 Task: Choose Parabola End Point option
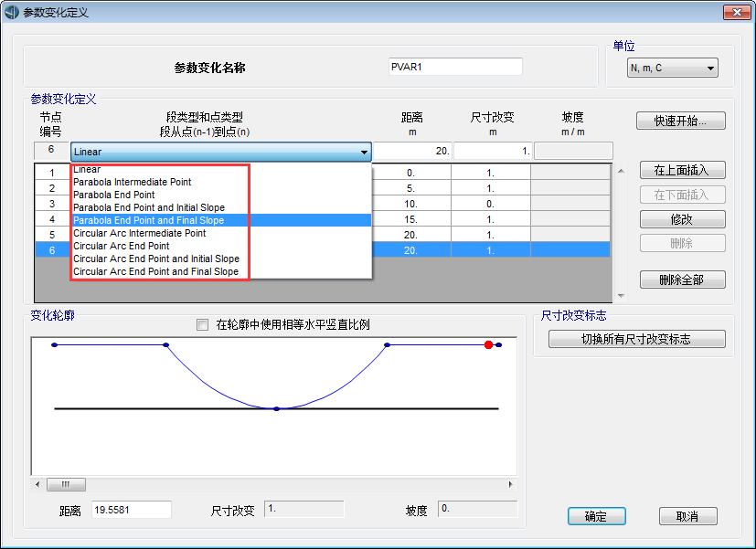tap(114, 195)
